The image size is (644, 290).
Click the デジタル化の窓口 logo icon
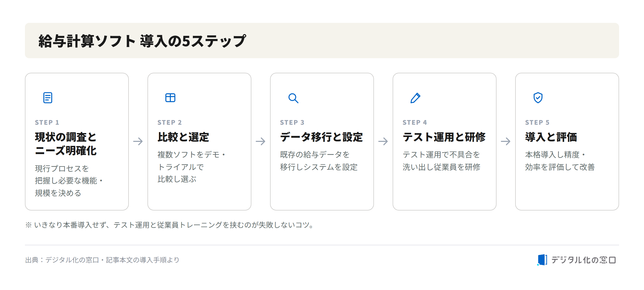tap(542, 260)
